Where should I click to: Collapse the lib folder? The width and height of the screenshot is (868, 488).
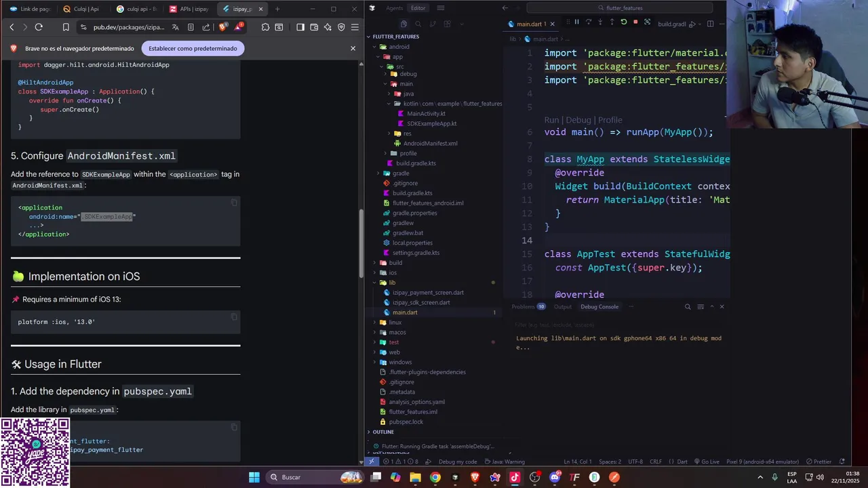click(392, 282)
